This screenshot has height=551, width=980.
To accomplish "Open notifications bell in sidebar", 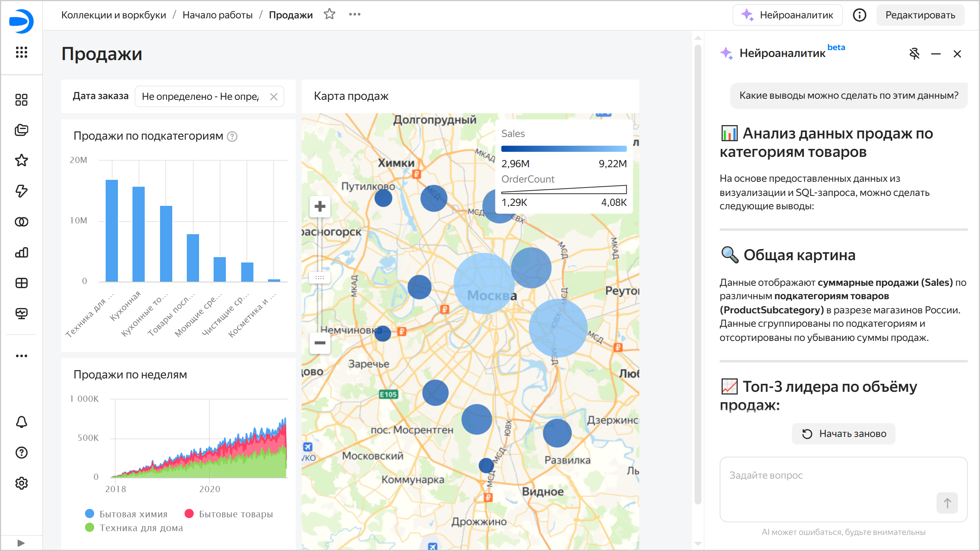I will [21, 422].
